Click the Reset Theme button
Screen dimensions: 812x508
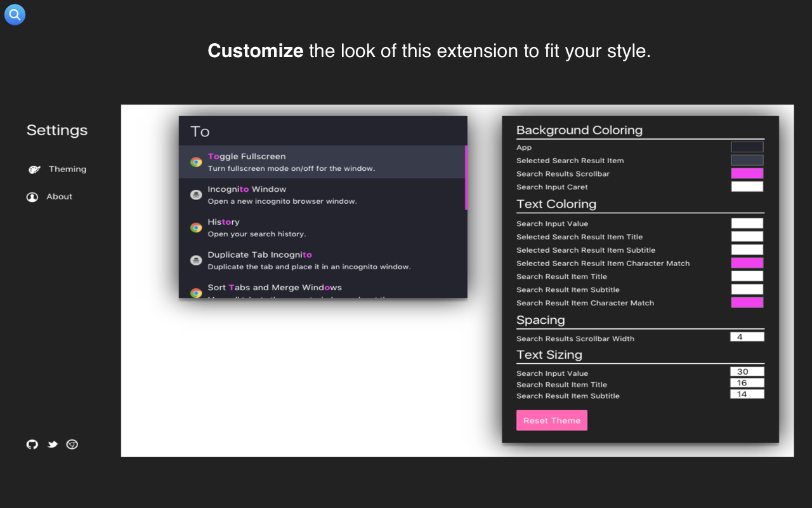552,420
